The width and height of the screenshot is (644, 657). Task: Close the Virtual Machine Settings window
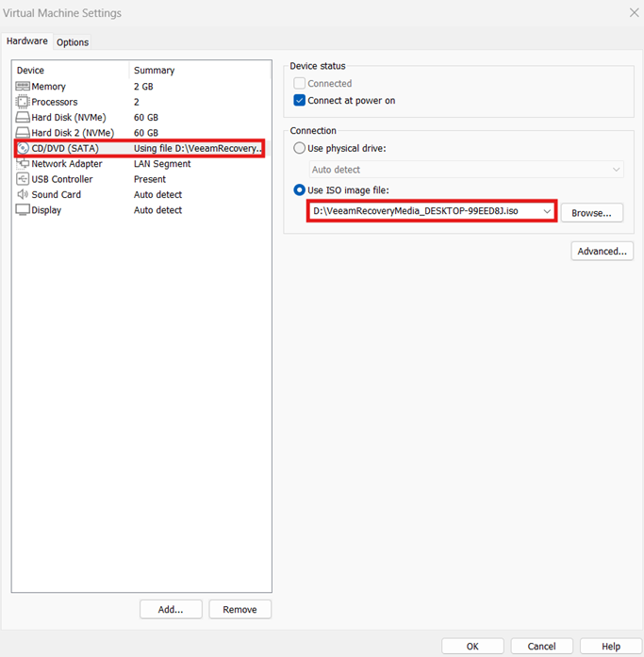(634, 13)
